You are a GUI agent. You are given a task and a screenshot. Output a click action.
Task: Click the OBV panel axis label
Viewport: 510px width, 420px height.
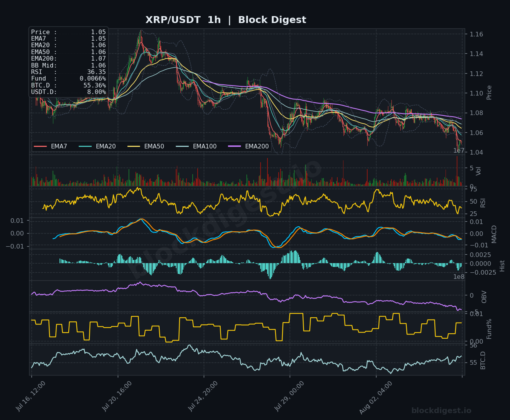(484, 297)
